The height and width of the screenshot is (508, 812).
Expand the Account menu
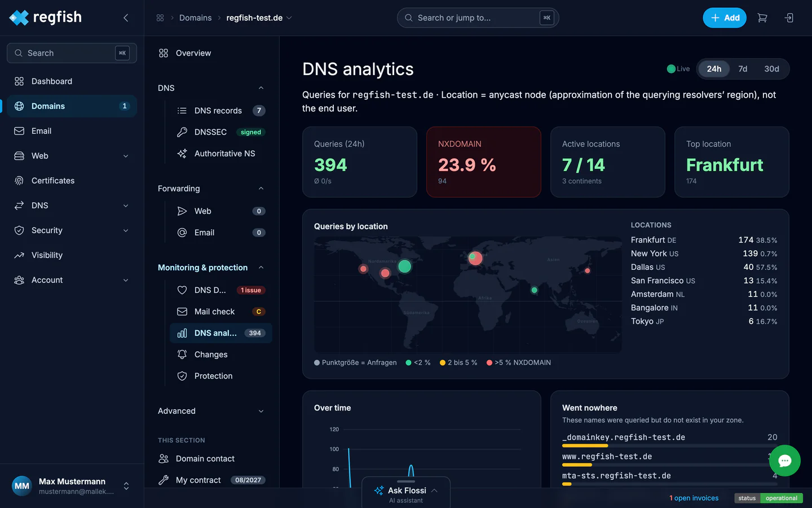point(72,280)
